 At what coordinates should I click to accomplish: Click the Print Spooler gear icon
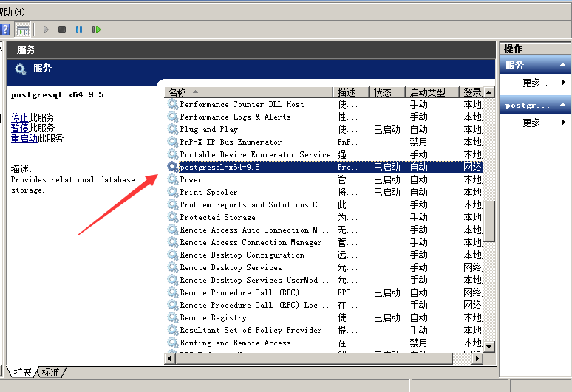(x=172, y=192)
